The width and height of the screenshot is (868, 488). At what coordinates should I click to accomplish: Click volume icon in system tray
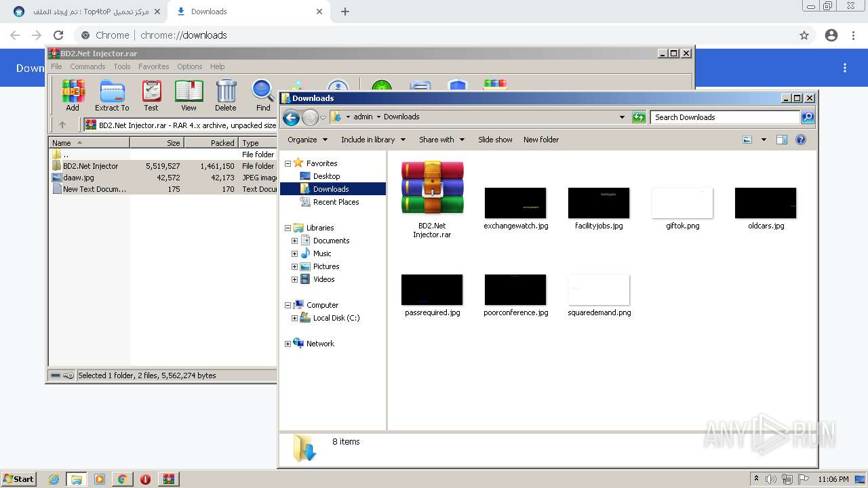pyautogui.click(x=771, y=479)
